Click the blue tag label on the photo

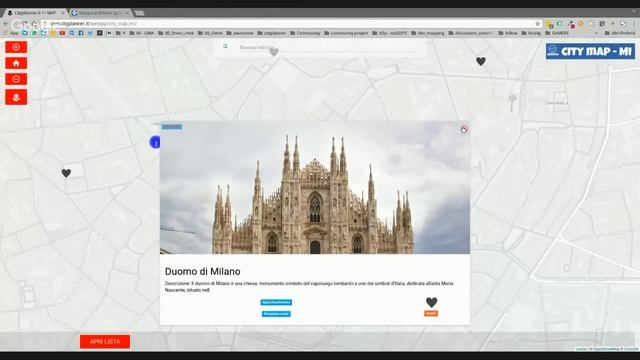[x=171, y=127]
